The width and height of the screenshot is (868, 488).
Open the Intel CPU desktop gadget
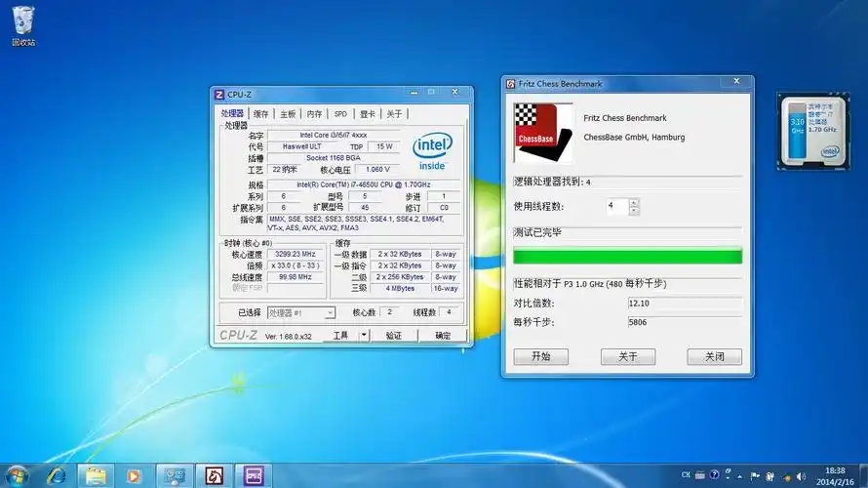813,132
